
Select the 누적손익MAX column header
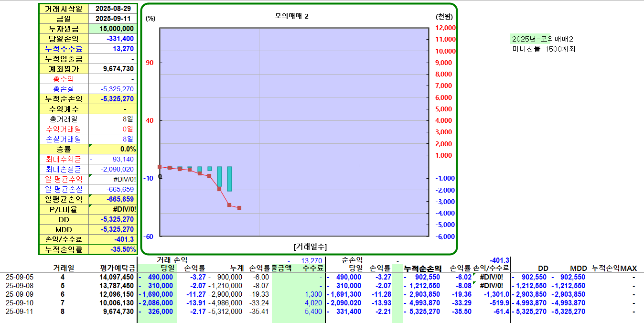tap(615, 269)
